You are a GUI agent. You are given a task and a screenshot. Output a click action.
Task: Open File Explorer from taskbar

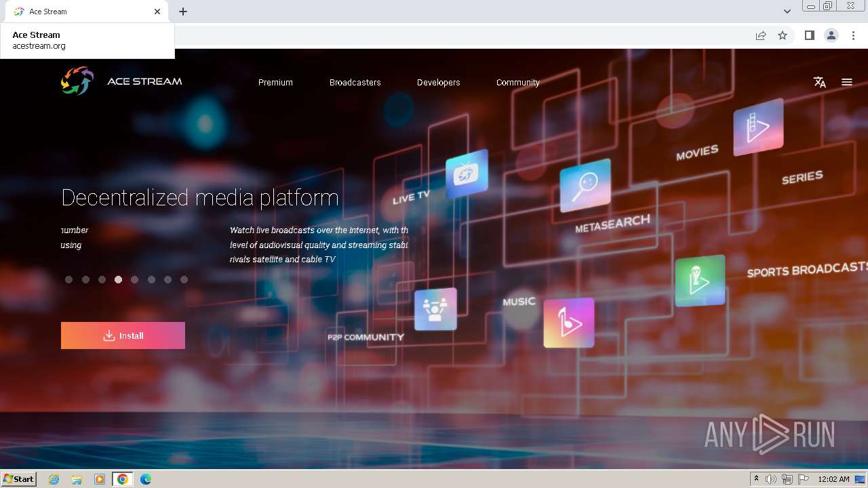coord(77,479)
